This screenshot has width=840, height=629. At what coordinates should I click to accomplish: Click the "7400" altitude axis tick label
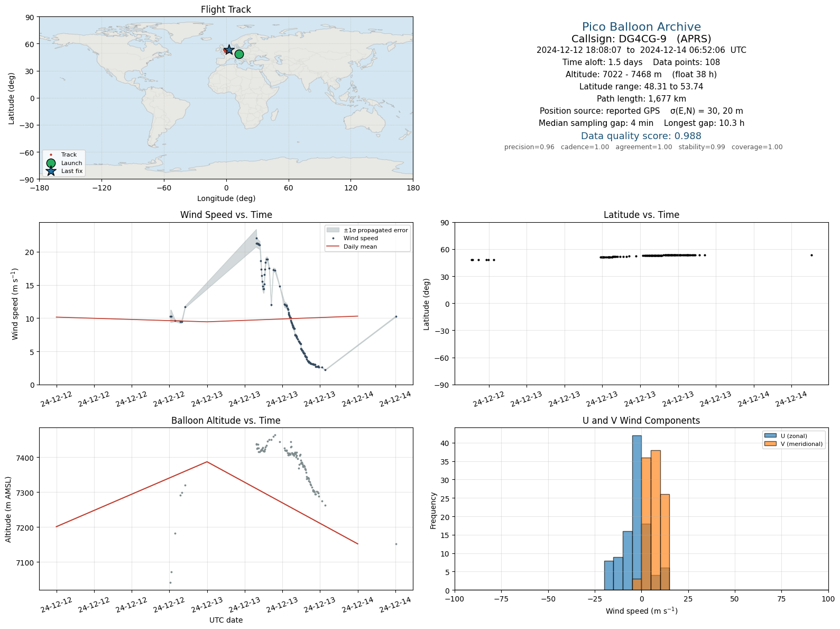(x=26, y=458)
